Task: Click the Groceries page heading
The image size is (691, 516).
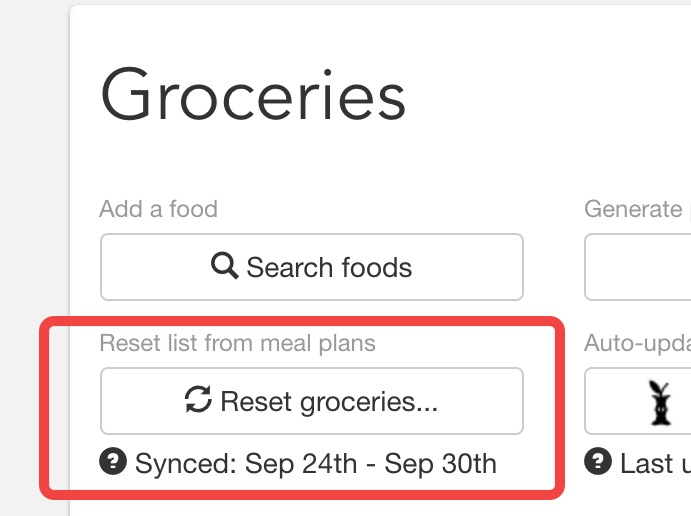Action: pos(253,94)
